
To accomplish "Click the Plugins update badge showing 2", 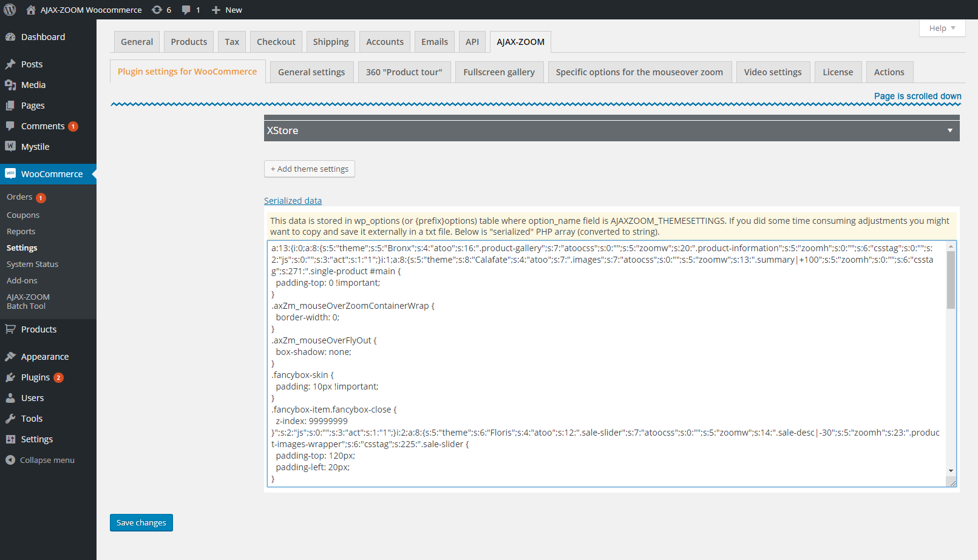I will coord(58,378).
